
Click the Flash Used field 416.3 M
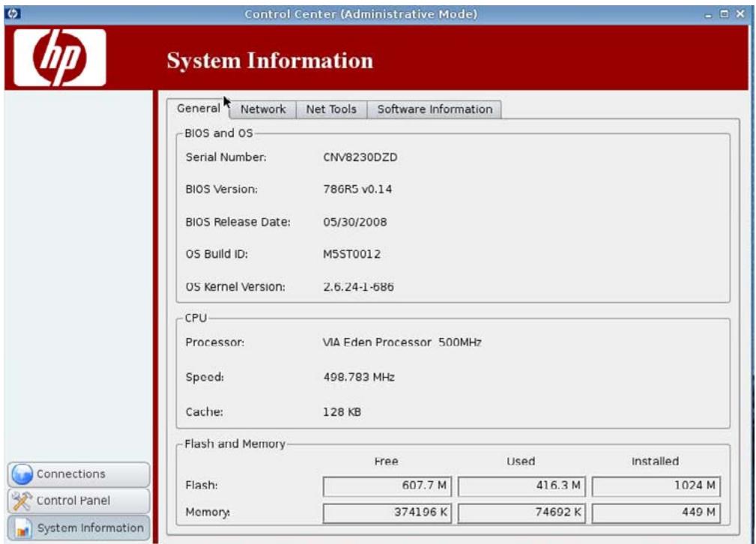[521, 486]
